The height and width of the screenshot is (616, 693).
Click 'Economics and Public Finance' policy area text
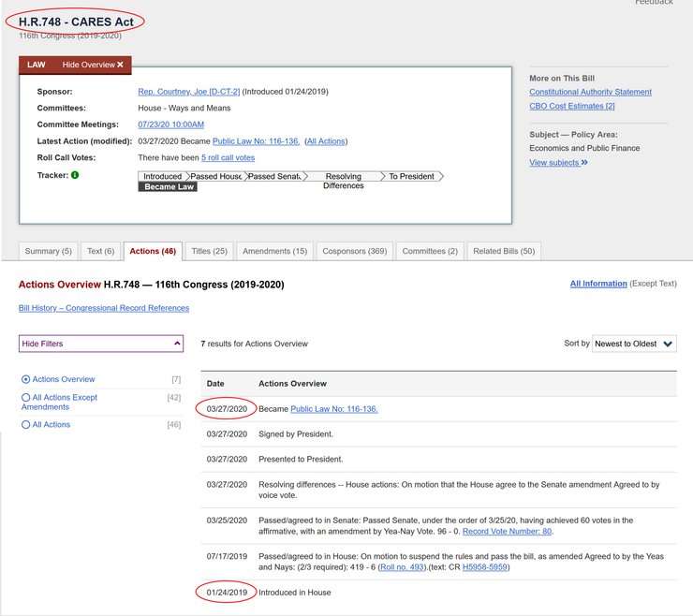click(584, 148)
